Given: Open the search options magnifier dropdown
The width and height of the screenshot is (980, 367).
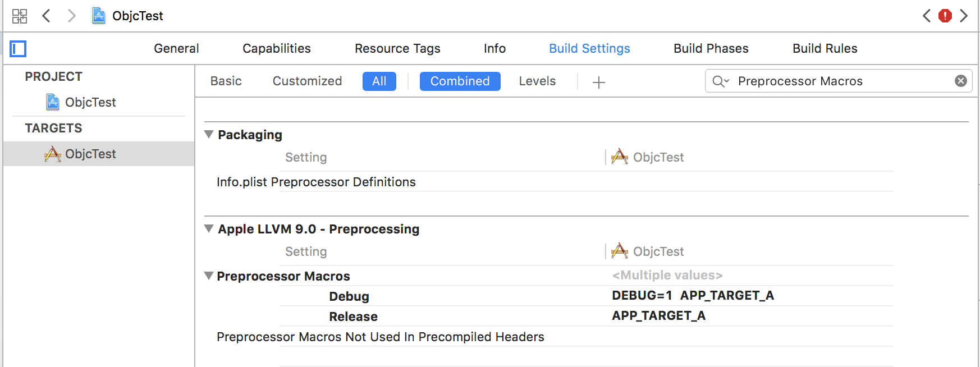Looking at the screenshot, I should tap(720, 81).
